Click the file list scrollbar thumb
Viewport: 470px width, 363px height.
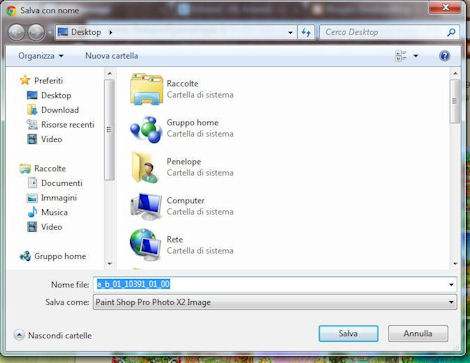455,101
